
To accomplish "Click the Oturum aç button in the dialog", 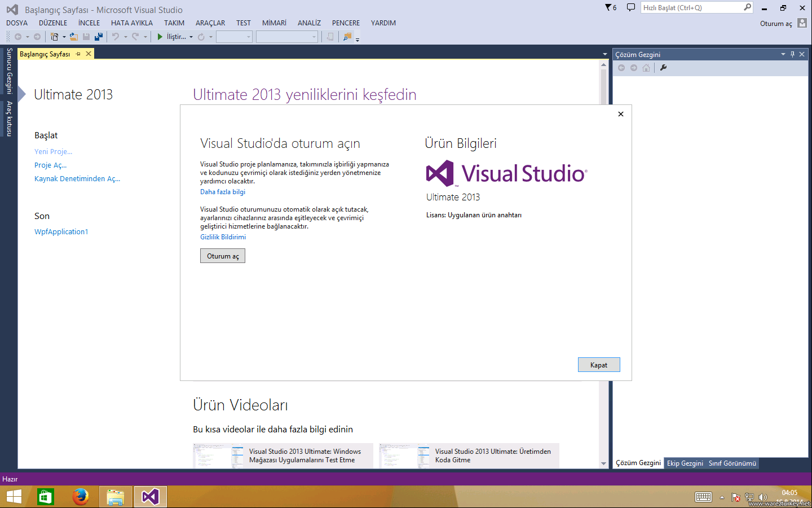I will coord(223,256).
